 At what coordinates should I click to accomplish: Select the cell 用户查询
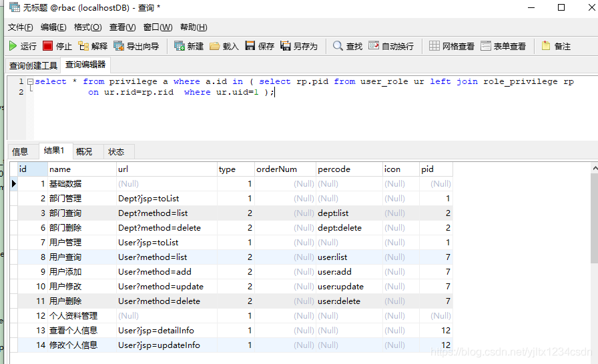pos(82,257)
